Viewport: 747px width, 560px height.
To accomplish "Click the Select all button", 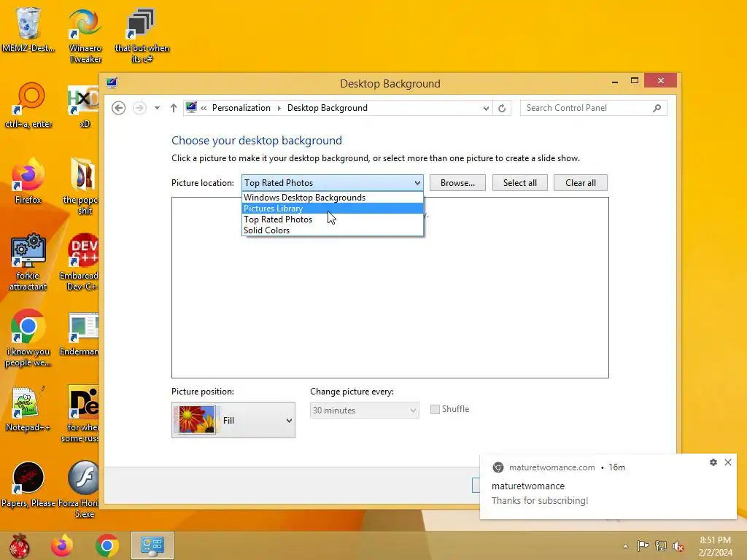I will (x=519, y=183).
